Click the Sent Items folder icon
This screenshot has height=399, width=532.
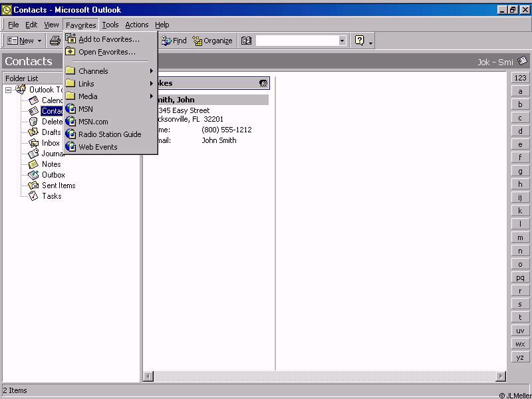click(33, 186)
